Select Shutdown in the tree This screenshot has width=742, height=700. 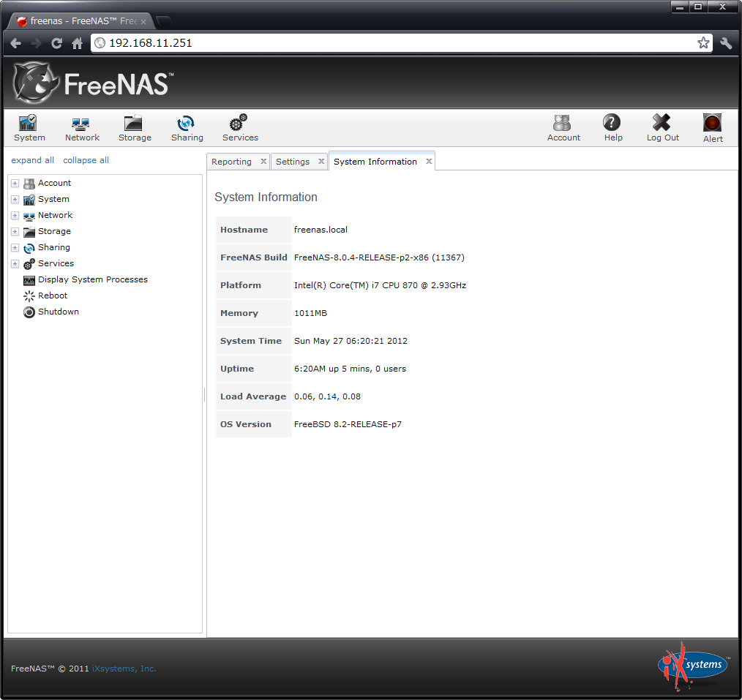(x=59, y=312)
